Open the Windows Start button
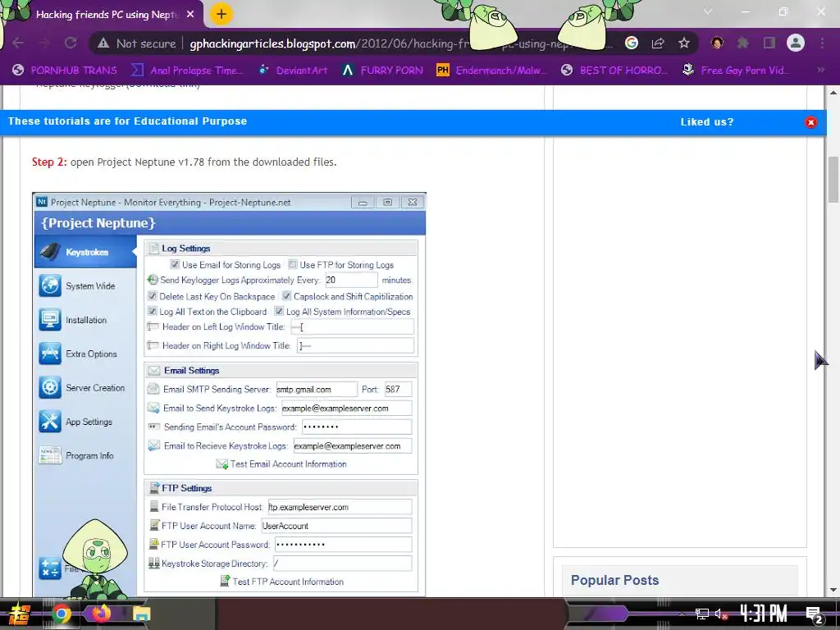This screenshot has width=840, height=630. pos(19,614)
